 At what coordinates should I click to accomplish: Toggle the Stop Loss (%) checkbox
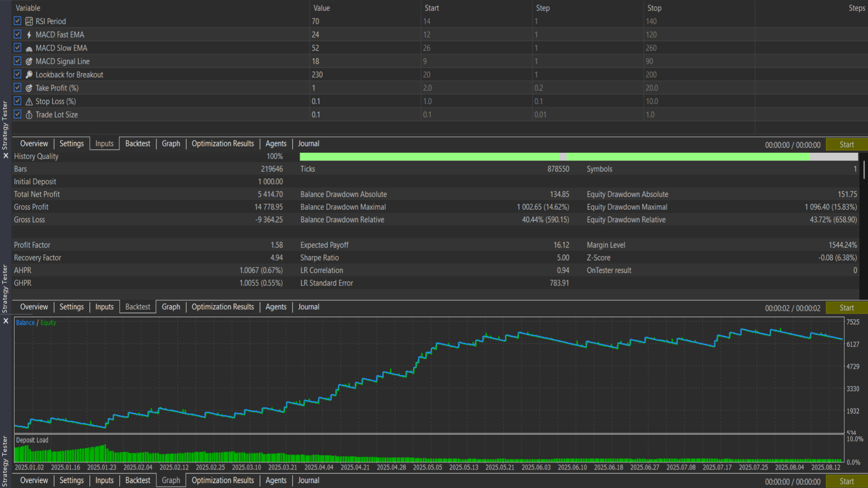pos(18,101)
